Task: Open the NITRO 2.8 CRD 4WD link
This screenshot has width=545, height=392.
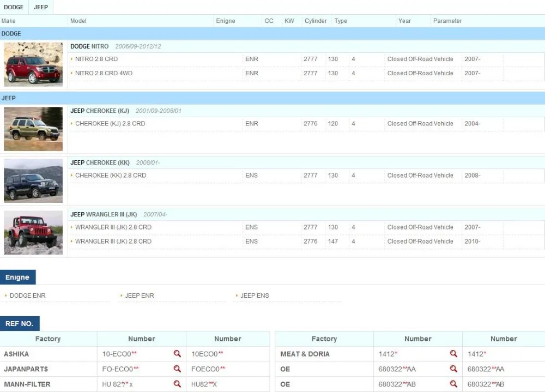Action: click(x=104, y=74)
